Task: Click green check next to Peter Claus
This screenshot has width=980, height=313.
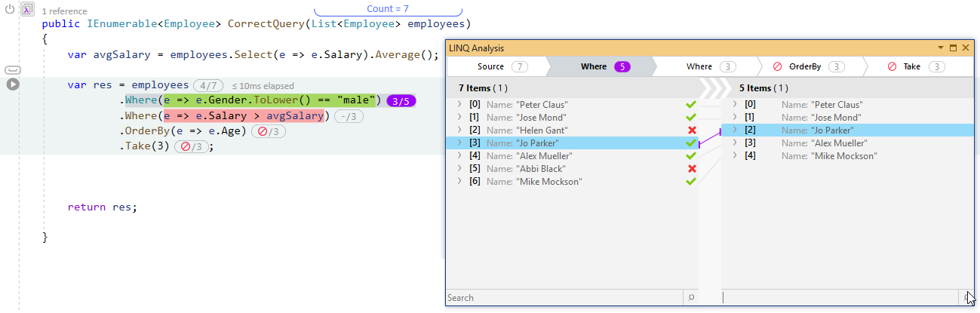Action: coord(690,104)
